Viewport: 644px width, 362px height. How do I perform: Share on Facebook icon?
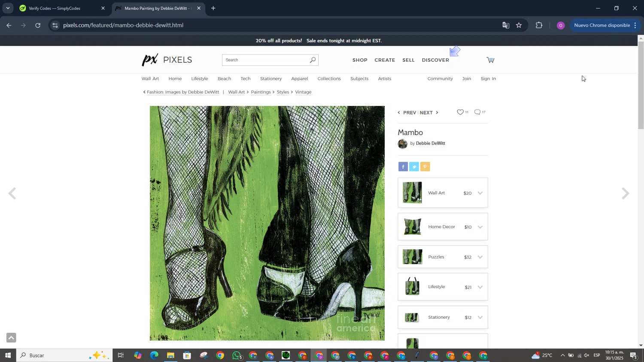(403, 167)
